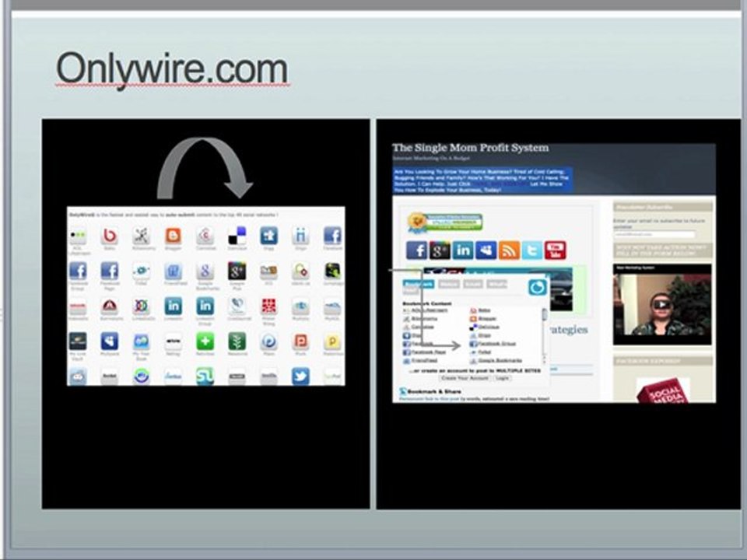Click the blog's LinkedIn social button
This screenshot has height=560, width=747.
coord(462,250)
